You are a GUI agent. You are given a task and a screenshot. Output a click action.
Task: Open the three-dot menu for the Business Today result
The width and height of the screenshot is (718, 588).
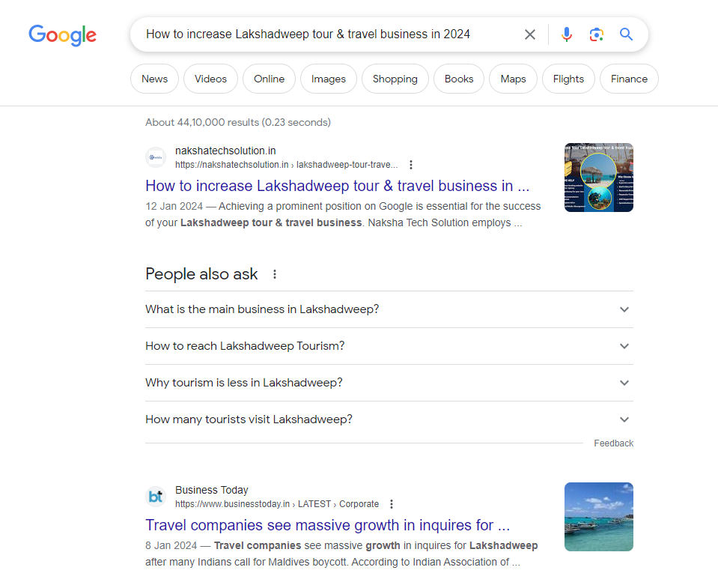click(x=392, y=504)
